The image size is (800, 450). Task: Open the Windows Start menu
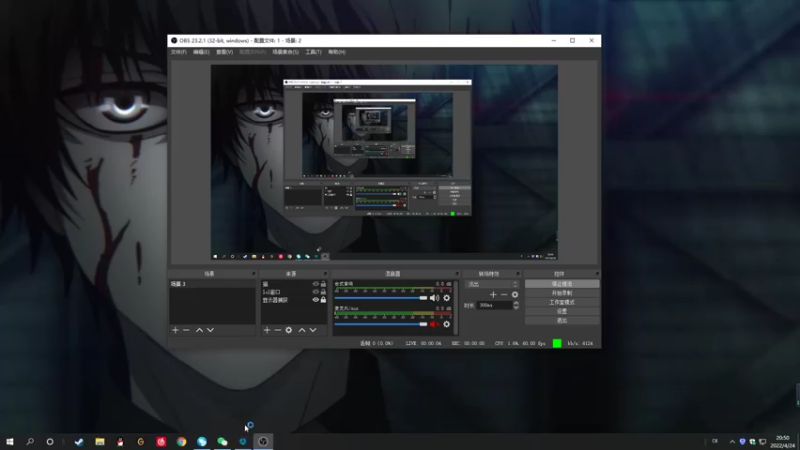pos(10,442)
